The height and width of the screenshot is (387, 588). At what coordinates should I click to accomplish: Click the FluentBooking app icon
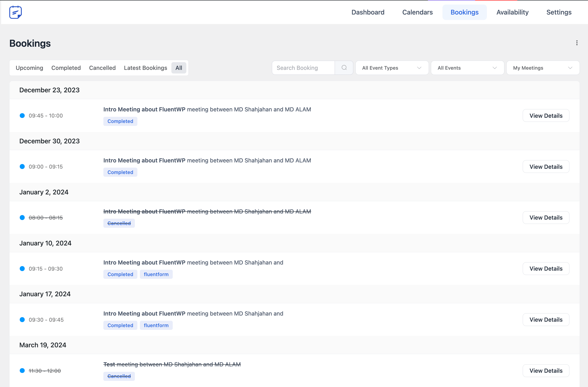click(x=16, y=12)
